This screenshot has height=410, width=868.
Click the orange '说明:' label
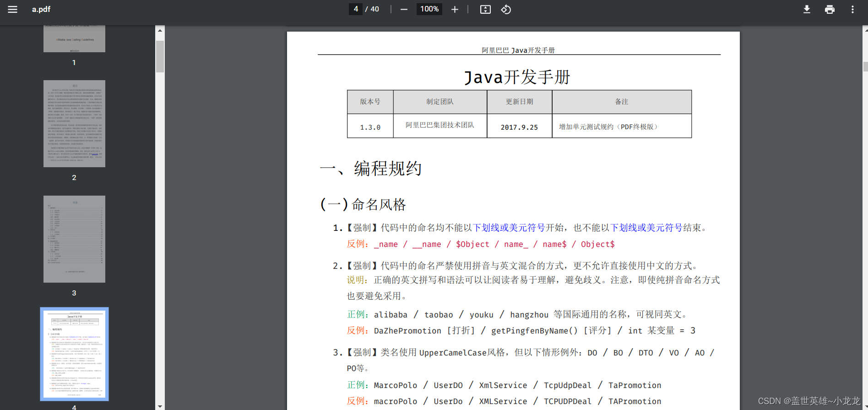click(x=358, y=280)
